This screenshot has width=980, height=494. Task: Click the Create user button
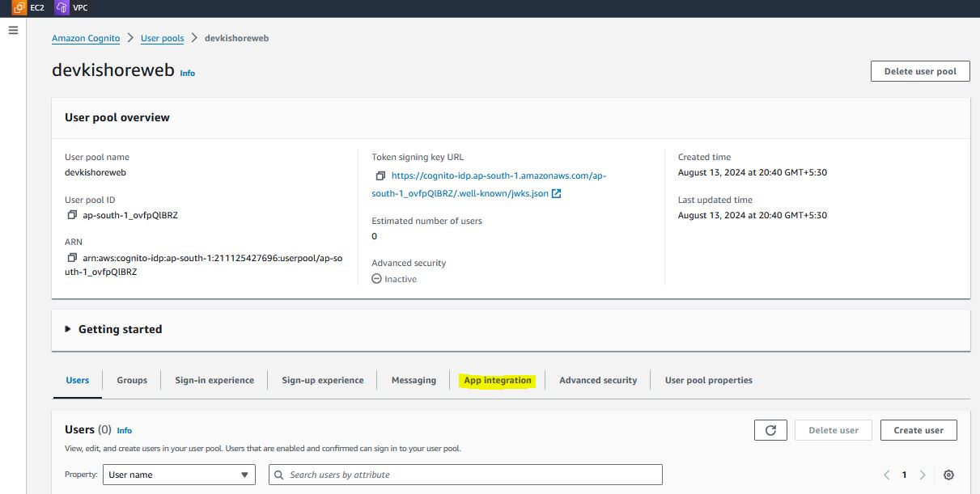[x=918, y=430]
